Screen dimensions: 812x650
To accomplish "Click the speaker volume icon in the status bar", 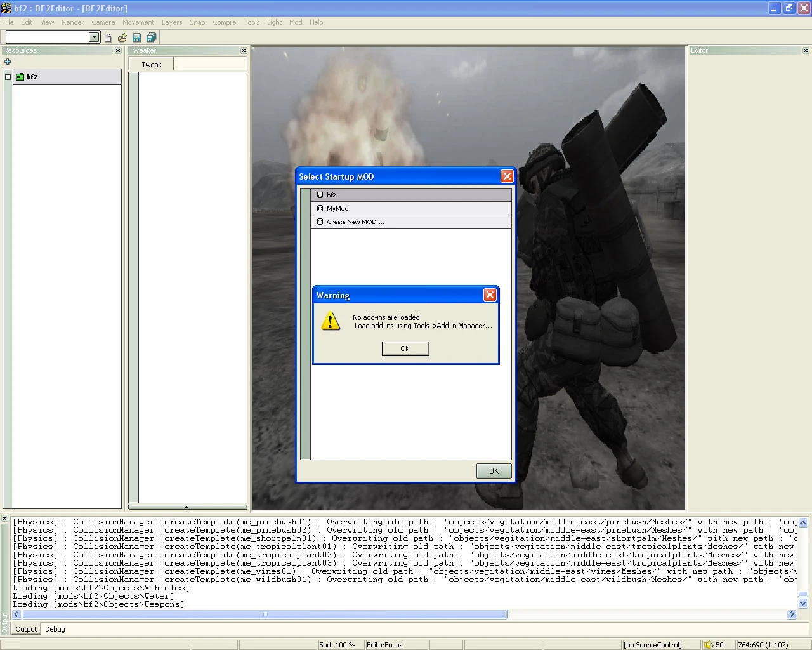I will pos(709,645).
